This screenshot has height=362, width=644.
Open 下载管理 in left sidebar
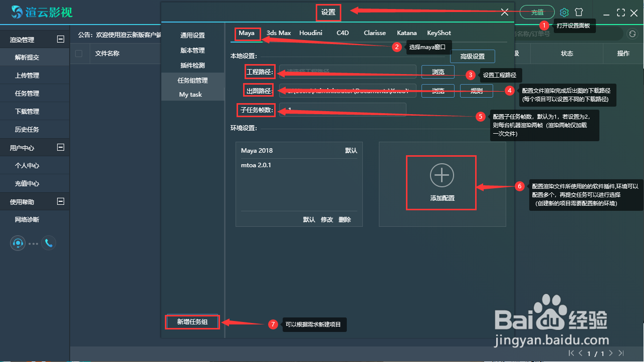35,112
